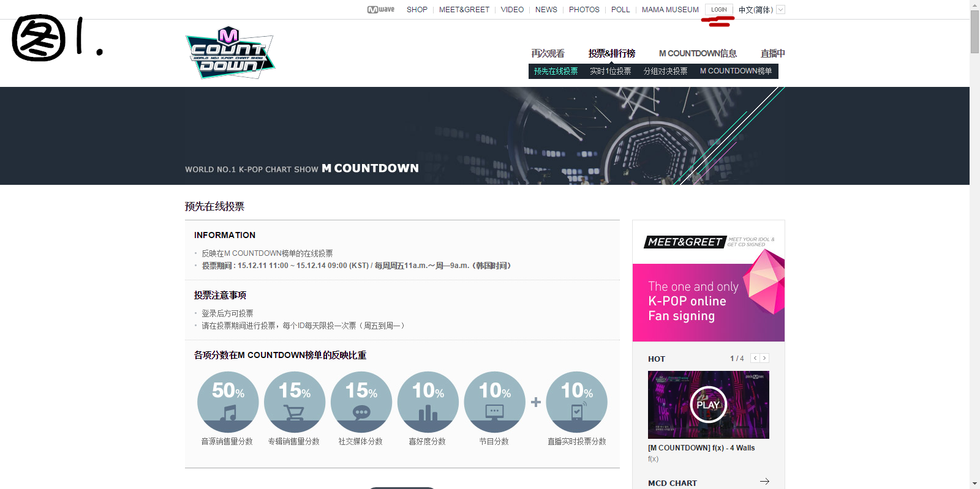Open MAMA MUSEUM link
The width and height of the screenshot is (980, 489).
click(670, 10)
